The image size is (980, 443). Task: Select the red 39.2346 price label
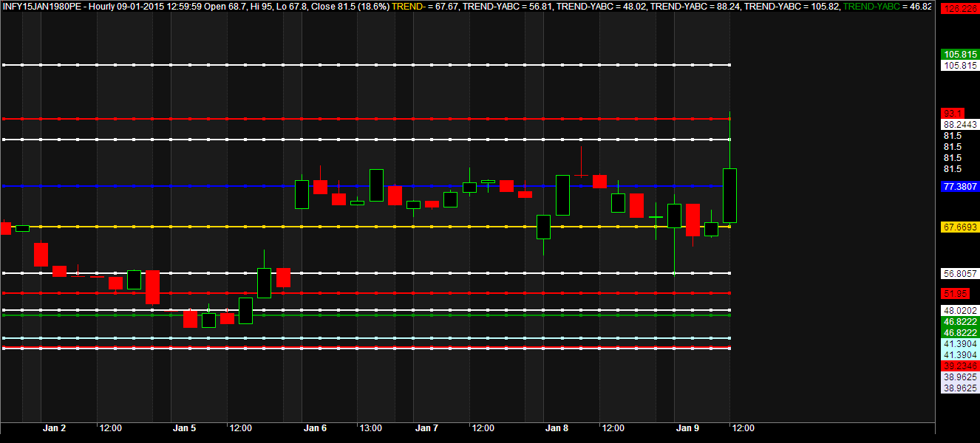tap(960, 366)
